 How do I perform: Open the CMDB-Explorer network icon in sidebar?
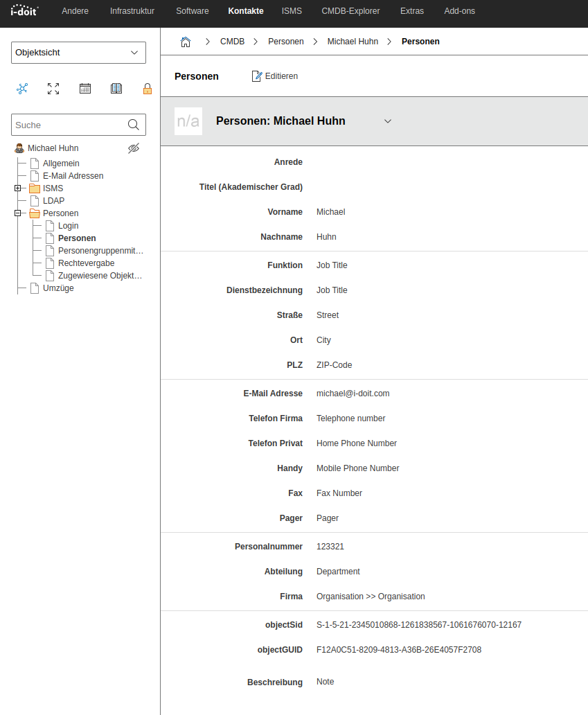[x=22, y=89]
